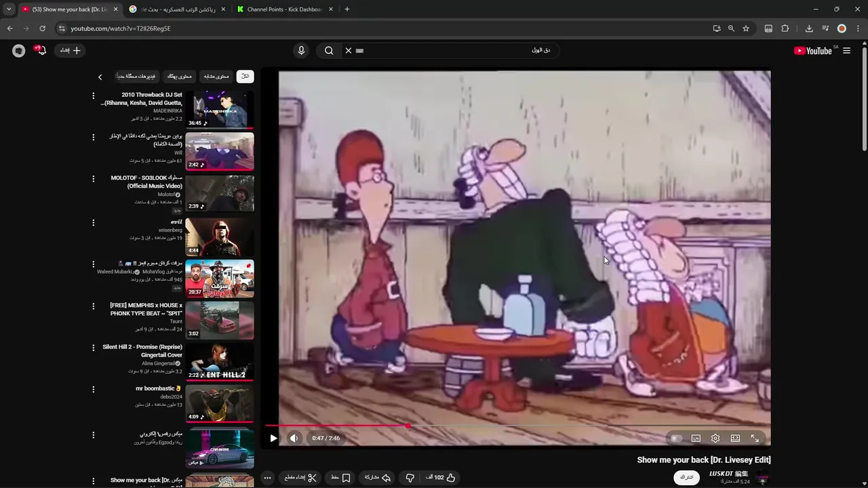Open Chrome profile avatar in toolbar
Viewport: 868px width, 488px height.
click(x=842, y=28)
